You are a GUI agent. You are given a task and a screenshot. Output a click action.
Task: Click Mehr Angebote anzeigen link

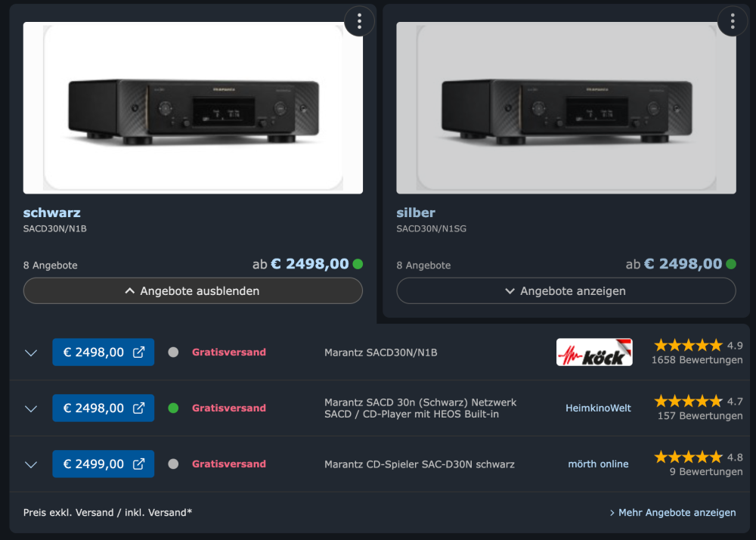673,513
